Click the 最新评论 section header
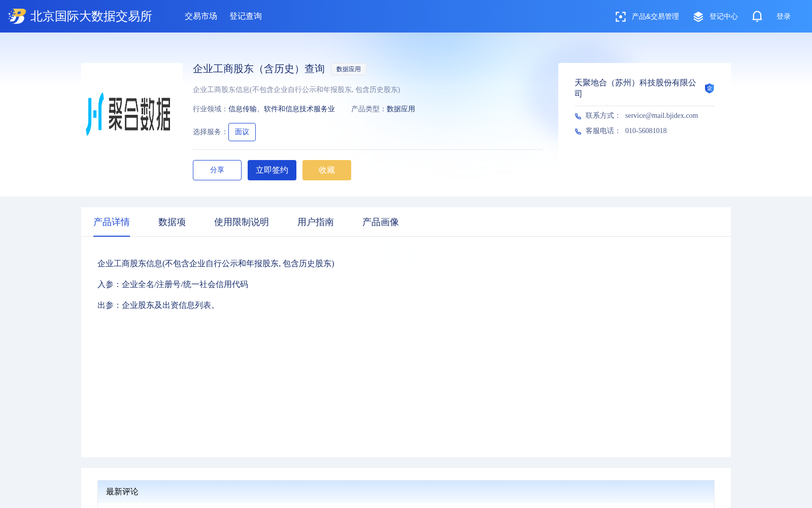The width and height of the screenshot is (812, 508). click(406, 492)
